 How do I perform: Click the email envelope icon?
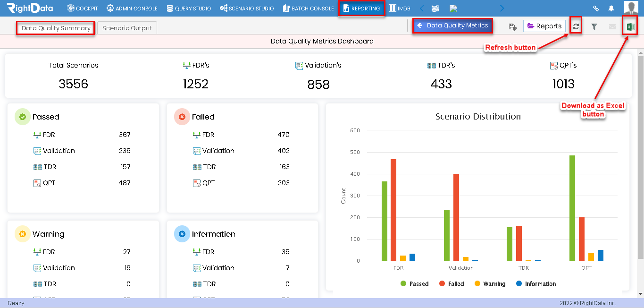point(612,27)
